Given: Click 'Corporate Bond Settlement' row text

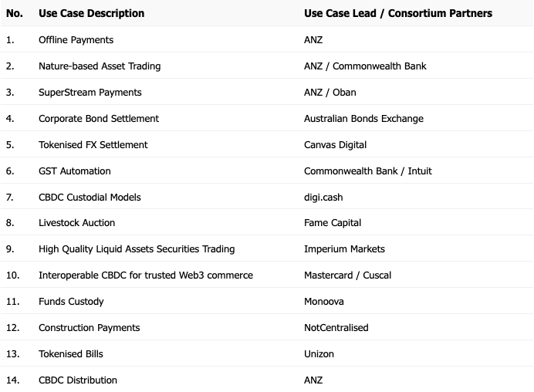Looking at the screenshot, I should point(99,119).
